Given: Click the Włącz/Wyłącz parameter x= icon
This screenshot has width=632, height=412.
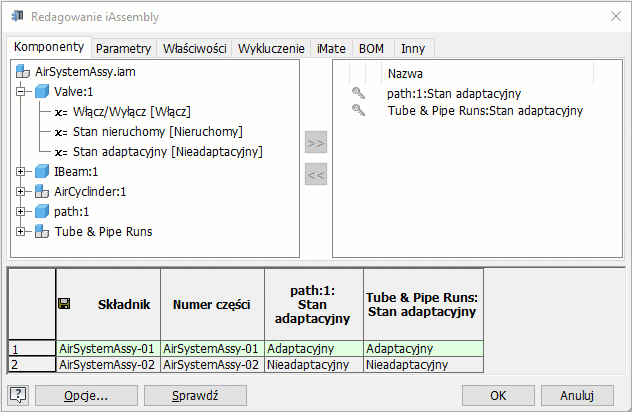Looking at the screenshot, I should [61, 112].
